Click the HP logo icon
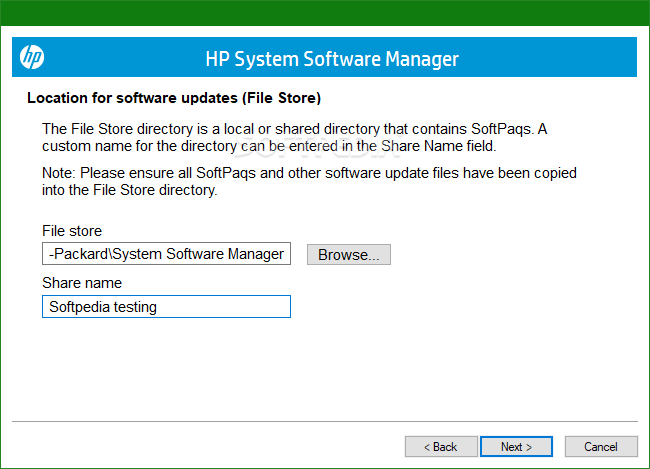 [x=32, y=57]
